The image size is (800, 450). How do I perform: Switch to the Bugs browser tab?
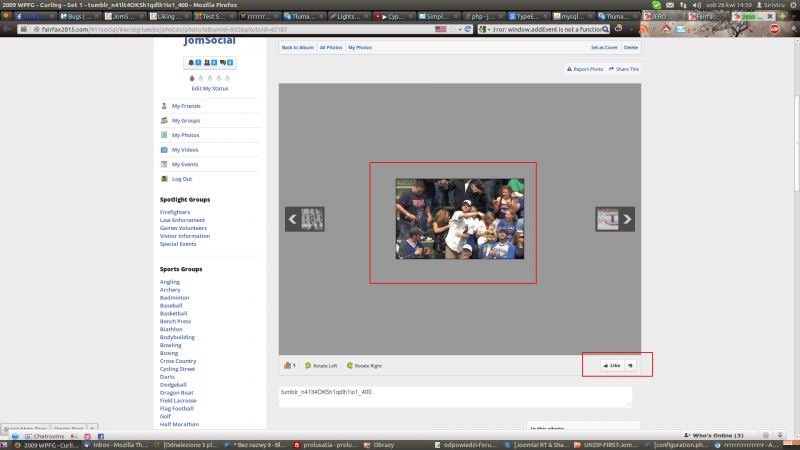[78, 16]
